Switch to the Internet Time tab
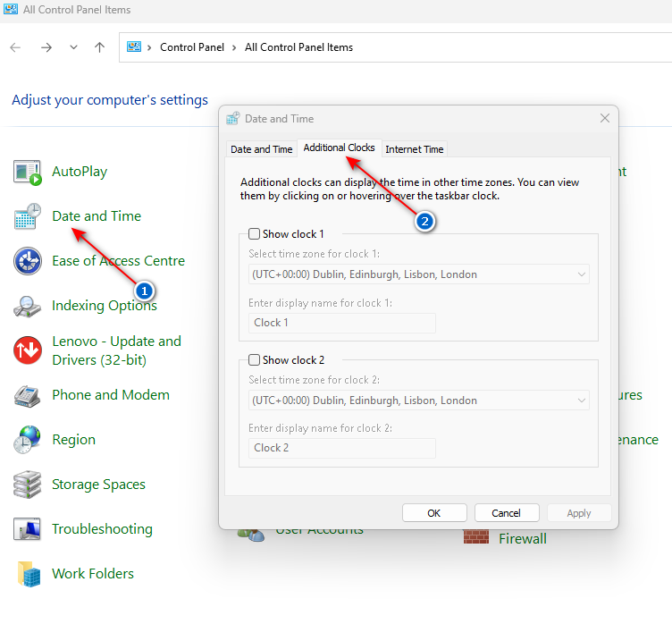 [415, 149]
